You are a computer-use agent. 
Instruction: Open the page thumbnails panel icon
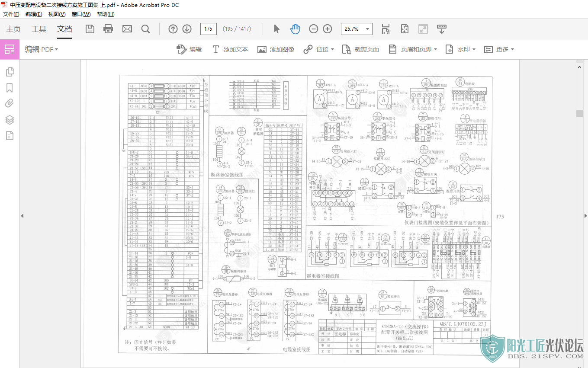[10, 72]
